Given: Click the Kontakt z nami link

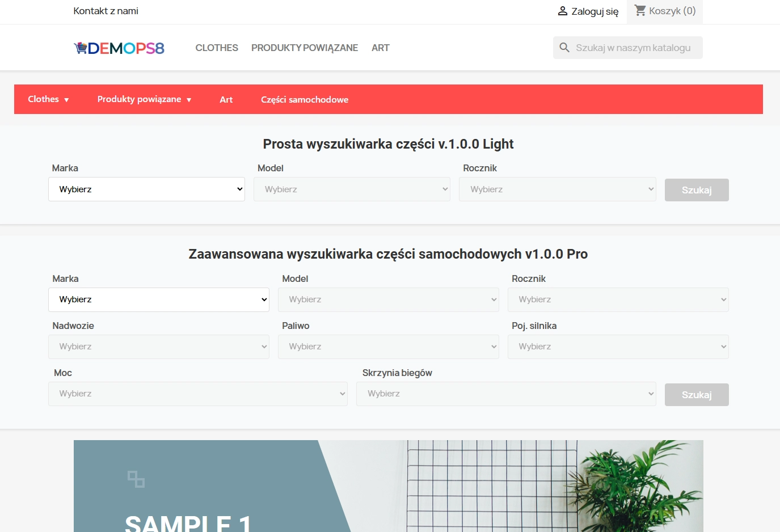Looking at the screenshot, I should [x=106, y=11].
